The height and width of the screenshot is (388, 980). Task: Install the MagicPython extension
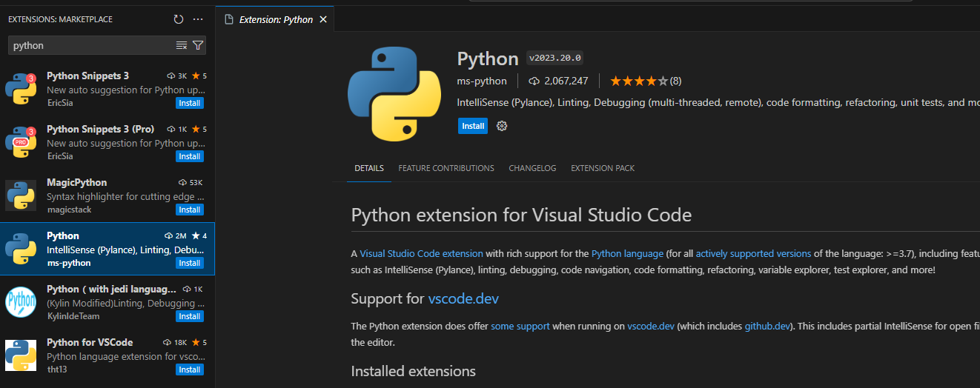[x=190, y=210]
